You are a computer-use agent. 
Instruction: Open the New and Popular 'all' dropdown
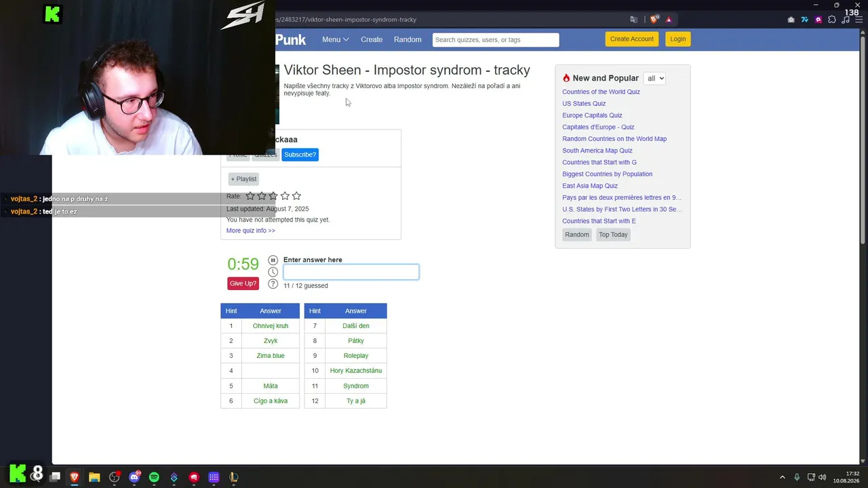pos(654,78)
